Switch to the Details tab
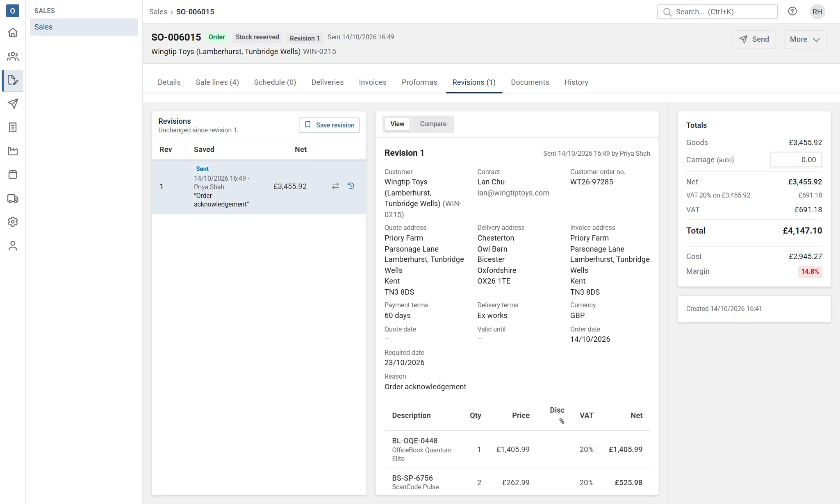 [x=169, y=82]
